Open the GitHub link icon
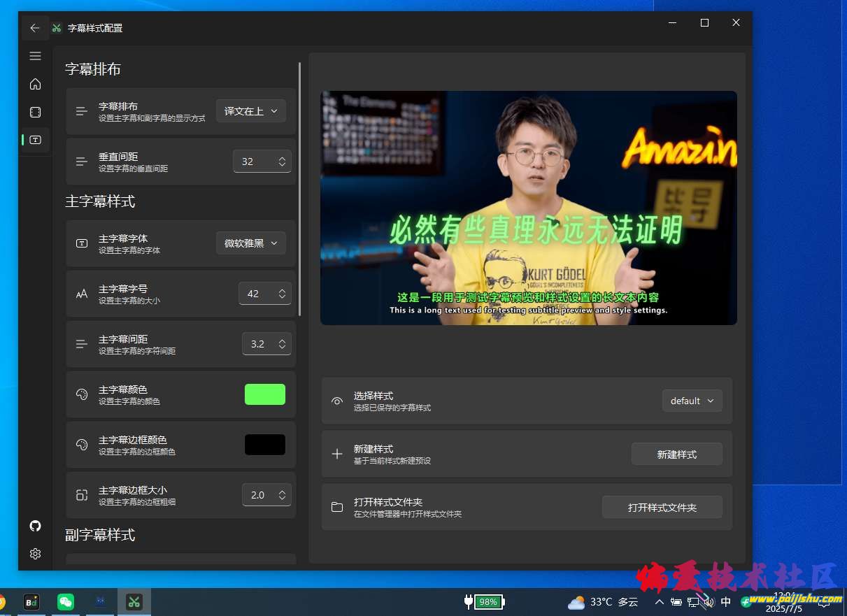This screenshot has width=847, height=616. (35, 526)
